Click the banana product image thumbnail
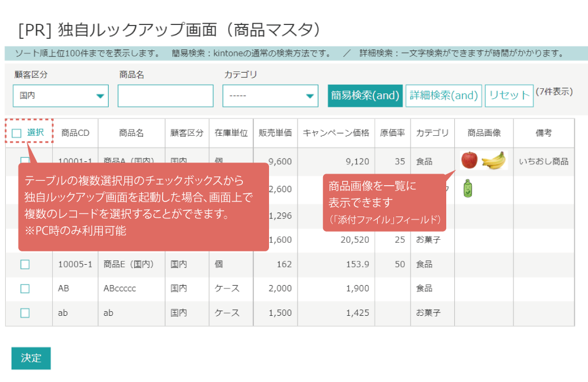 tap(494, 161)
